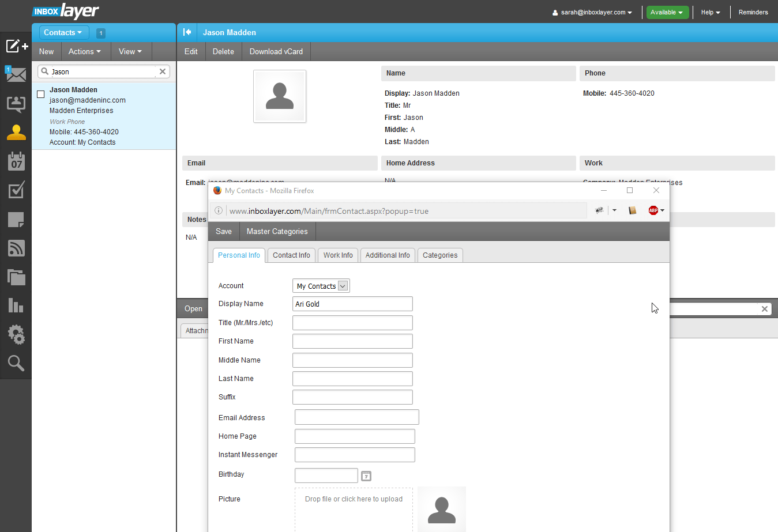Open the Notes sidebar icon
Viewport: 778px width, 532px height.
coord(16,220)
